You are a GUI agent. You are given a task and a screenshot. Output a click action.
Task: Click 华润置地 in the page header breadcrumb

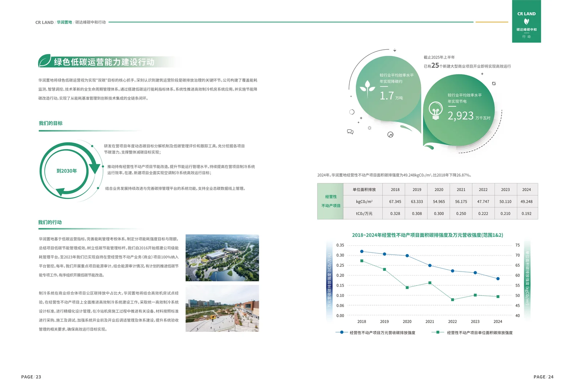[64, 23]
